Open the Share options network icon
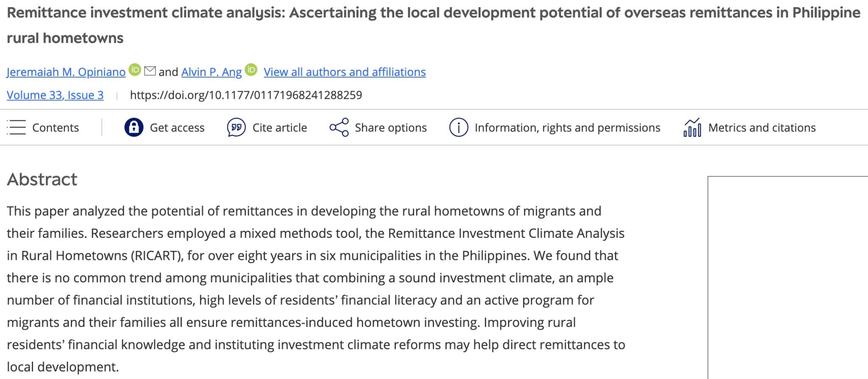This screenshot has height=379, width=868. pos(339,127)
